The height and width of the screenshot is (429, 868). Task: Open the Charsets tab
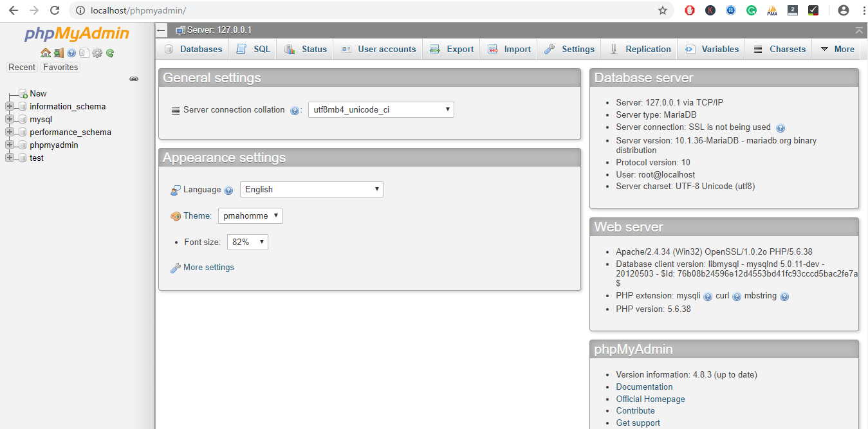coord(779,49)
